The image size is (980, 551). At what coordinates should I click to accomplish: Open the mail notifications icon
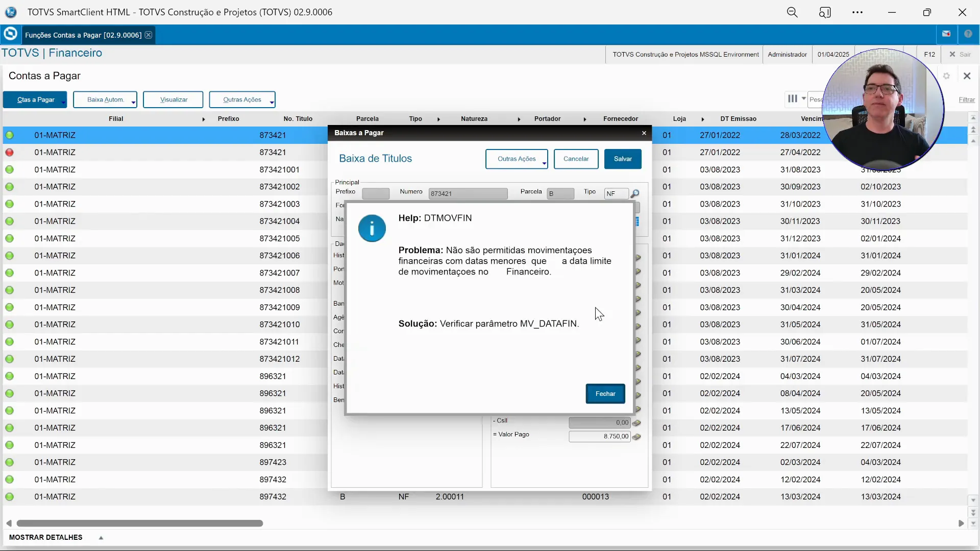click(946, 34)
